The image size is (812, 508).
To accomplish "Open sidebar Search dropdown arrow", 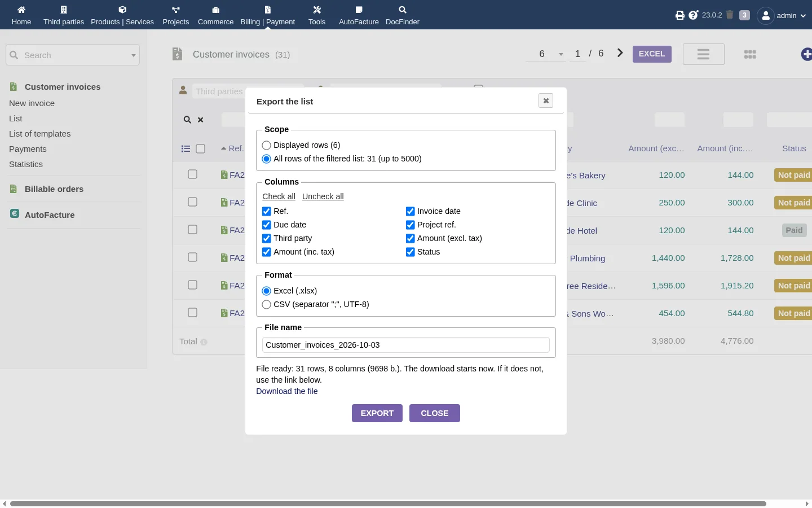I will coord(134,55).
